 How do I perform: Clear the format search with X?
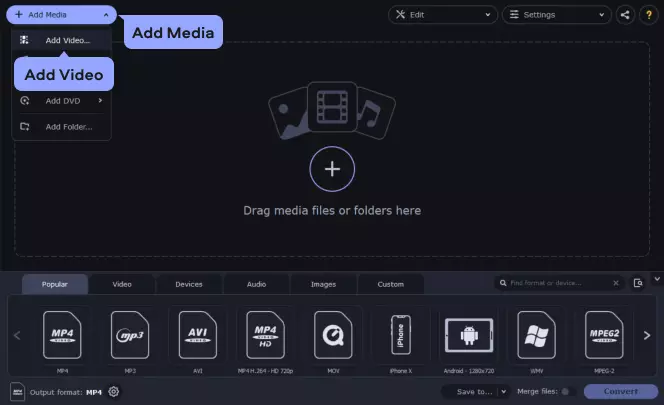point(616,283)
